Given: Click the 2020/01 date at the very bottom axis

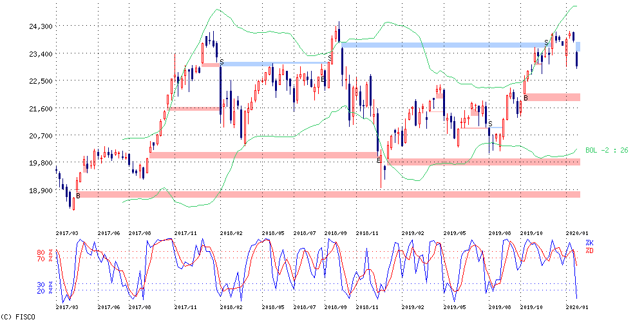Looking at the screenshot, I should tap(577, 307).
